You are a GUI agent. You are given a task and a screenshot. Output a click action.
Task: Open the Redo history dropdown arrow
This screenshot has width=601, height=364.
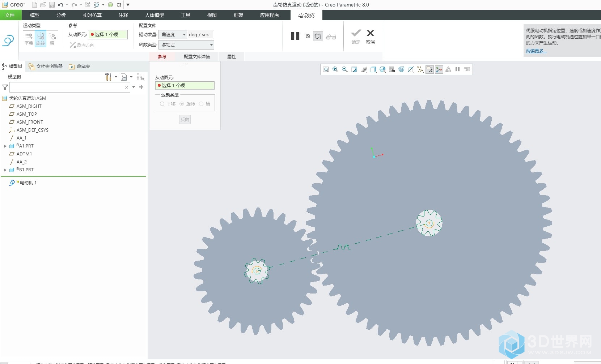coord(81,5)
